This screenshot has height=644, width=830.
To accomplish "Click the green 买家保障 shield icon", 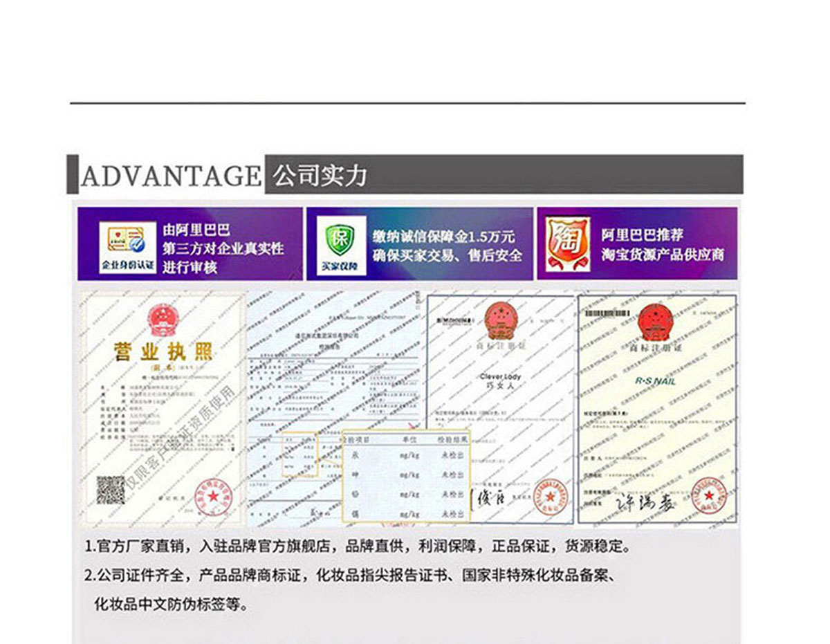I will click(x=340, y=246).
